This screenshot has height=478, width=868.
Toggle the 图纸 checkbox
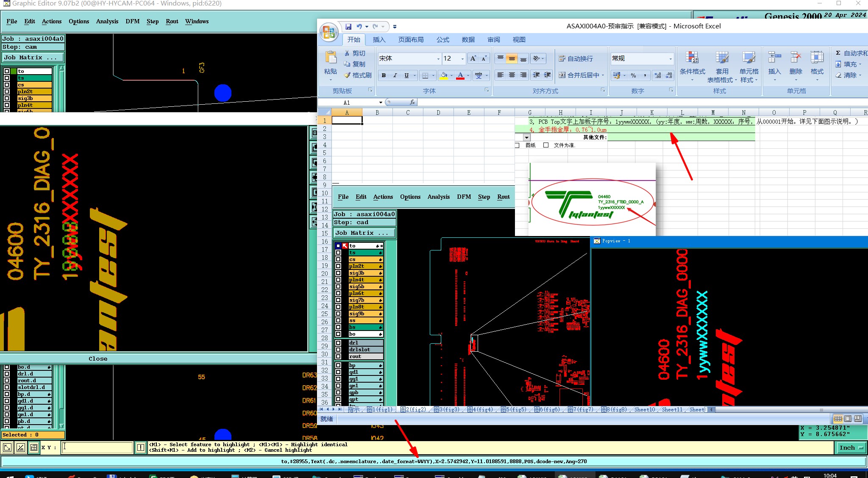click(x=517, y=145)
